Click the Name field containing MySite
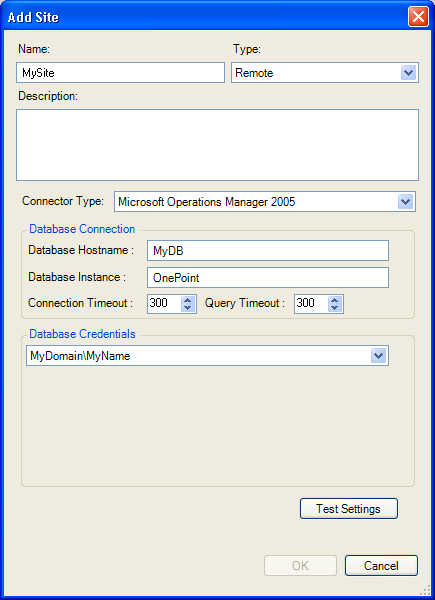435x600 pixels. tap(120, 73)
